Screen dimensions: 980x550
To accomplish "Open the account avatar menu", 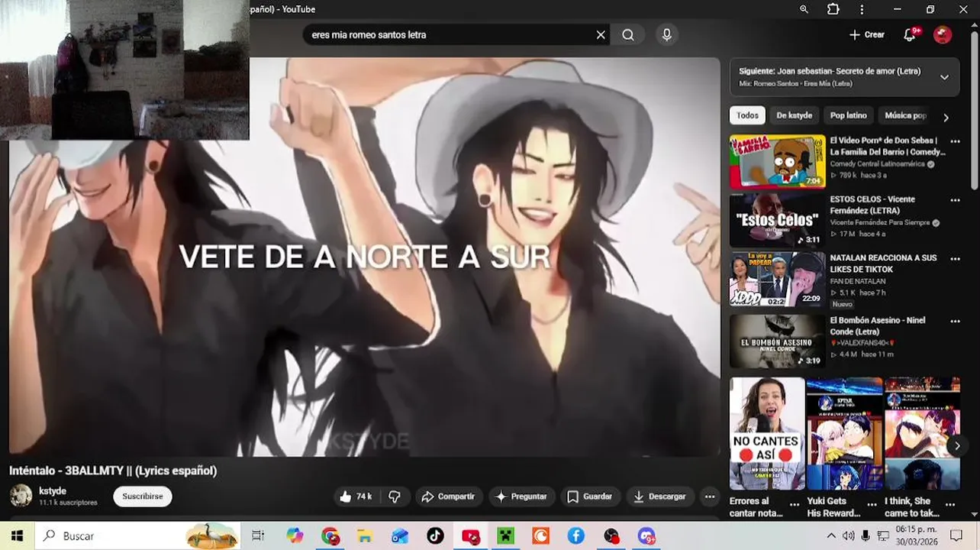I will coord(943,34).
